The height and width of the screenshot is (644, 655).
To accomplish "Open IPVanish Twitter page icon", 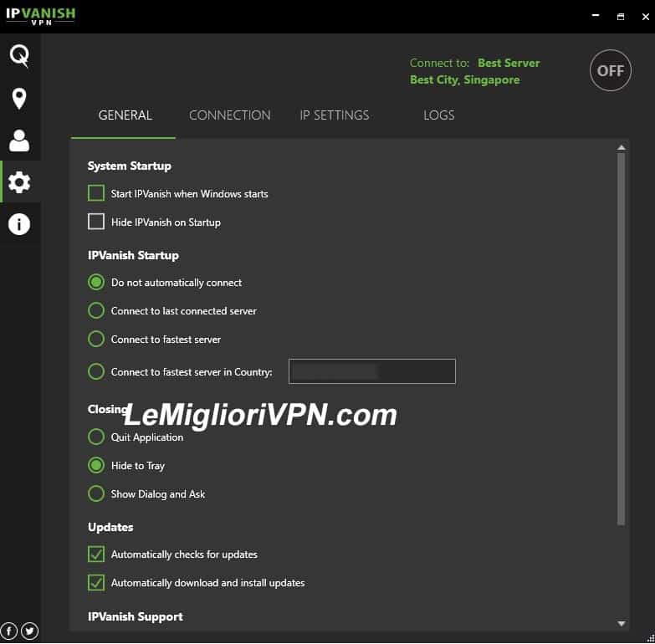I will coord(29,631).
